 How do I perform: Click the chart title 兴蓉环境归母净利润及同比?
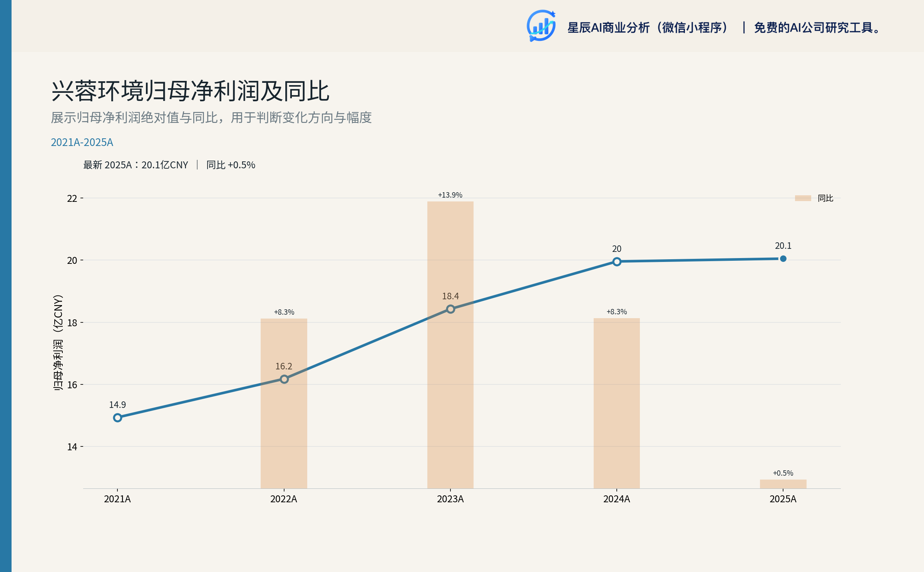(190, 91)
